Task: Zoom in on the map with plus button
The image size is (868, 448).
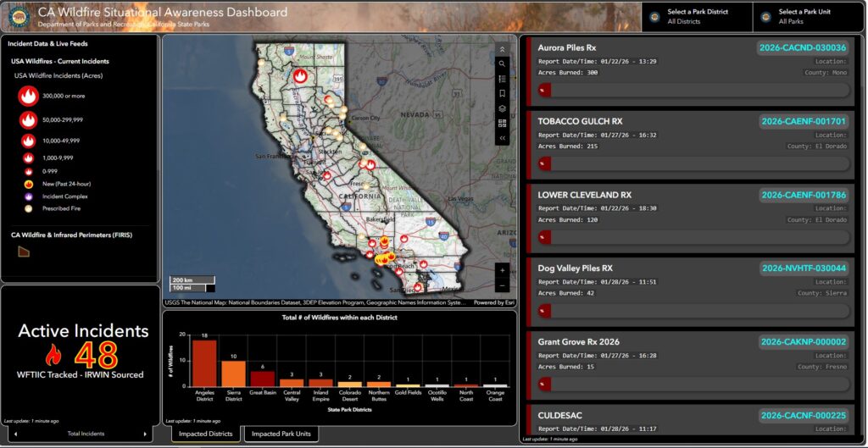Action: 502,270
